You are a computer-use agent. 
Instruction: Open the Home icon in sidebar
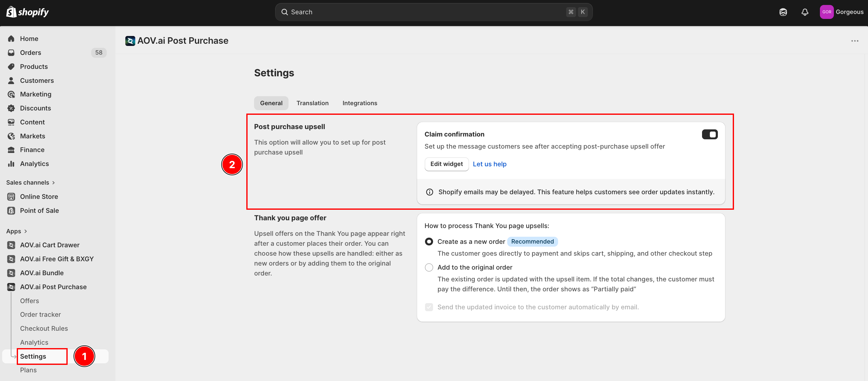11,39
